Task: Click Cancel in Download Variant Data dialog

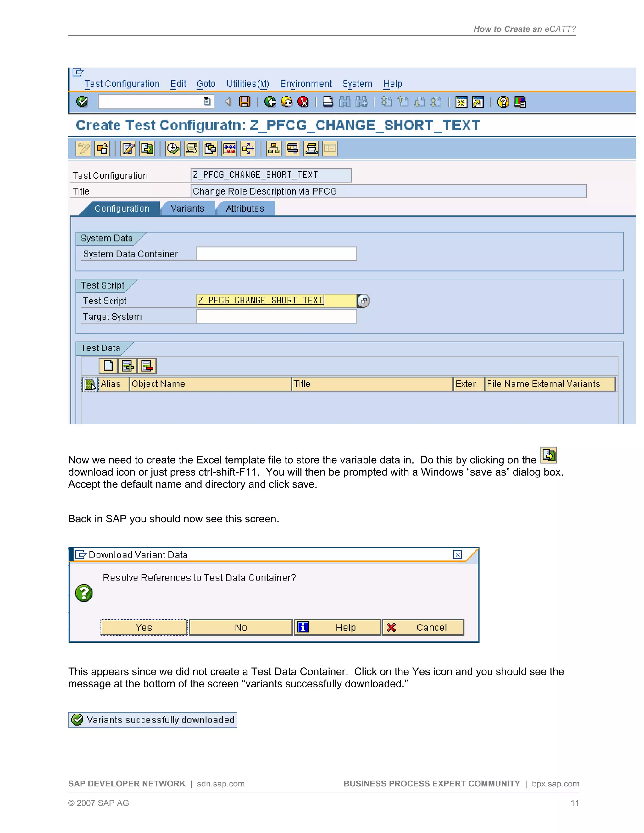Action: [423, 627]
